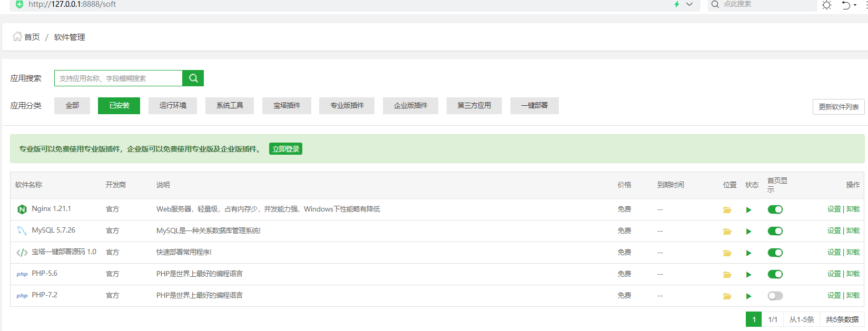Select the 第三方应用 category tab
This screenshot has width=868, height=331.
(474, 106)
